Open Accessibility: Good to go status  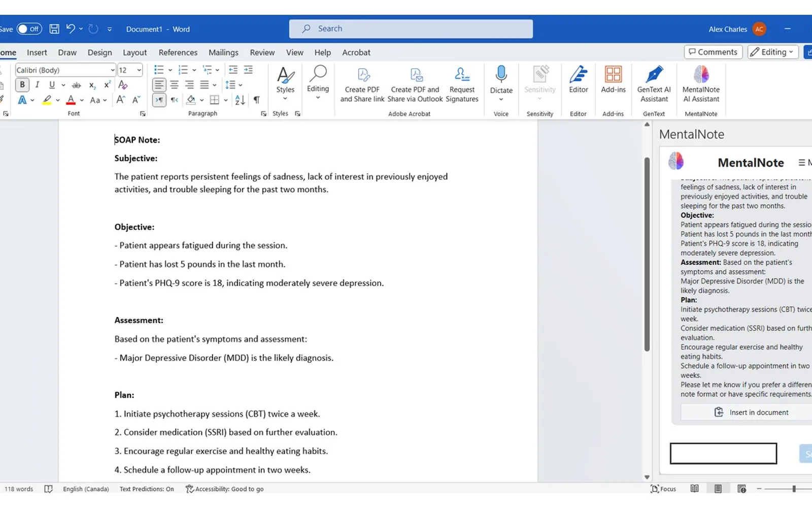coord(224,489)
